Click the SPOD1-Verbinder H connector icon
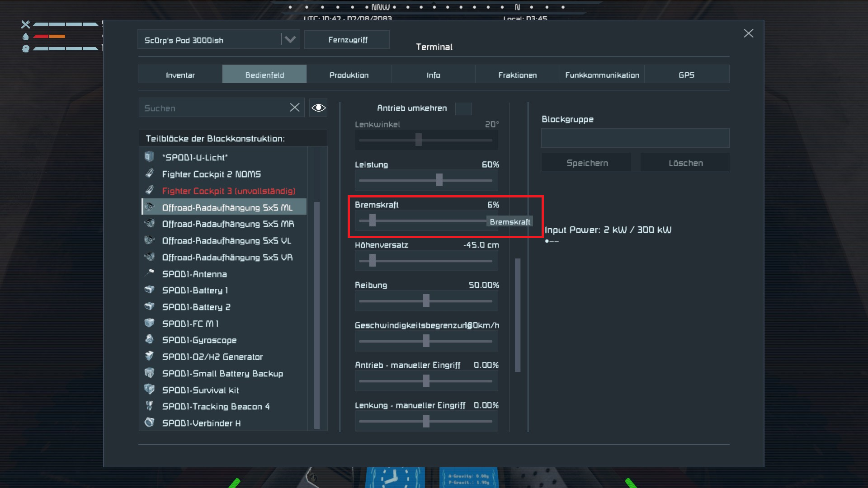868x488 pixels. click(149, 422)
